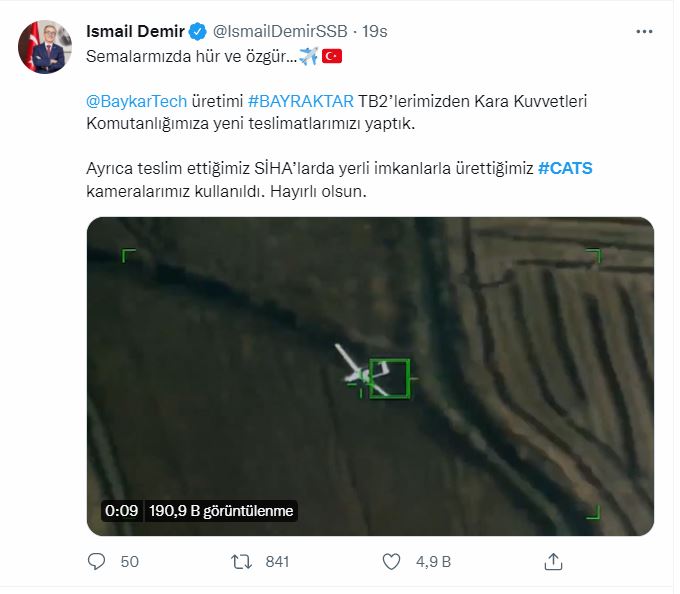The image size is (680, 594).
Task: Open Ismail Demir's profile picture
Action: point(45,47)
